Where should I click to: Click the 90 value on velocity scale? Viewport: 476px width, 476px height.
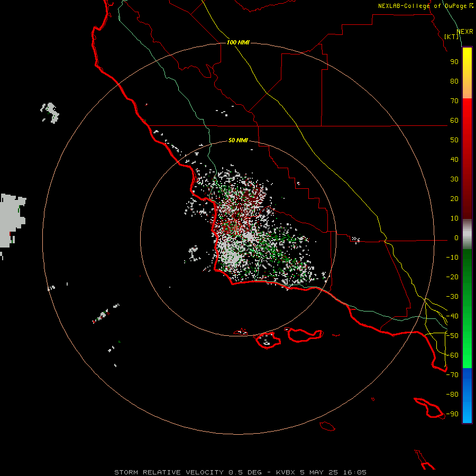[x=454, y=62]
